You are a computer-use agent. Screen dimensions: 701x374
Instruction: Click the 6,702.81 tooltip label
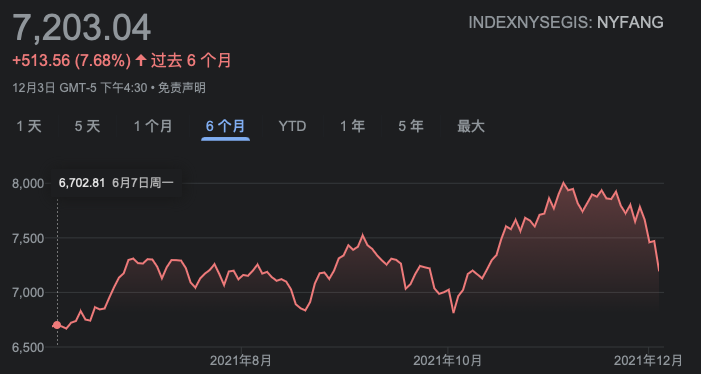pyautogui.click(x=82, y=183)
